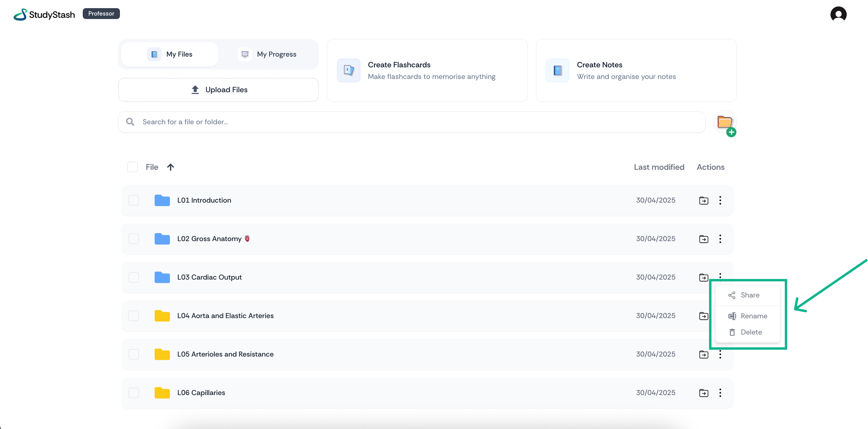This screenshot has width=868, height=429.
Task: Move L02 Gross Anatomy folder icon
Action: pos(704,239)
